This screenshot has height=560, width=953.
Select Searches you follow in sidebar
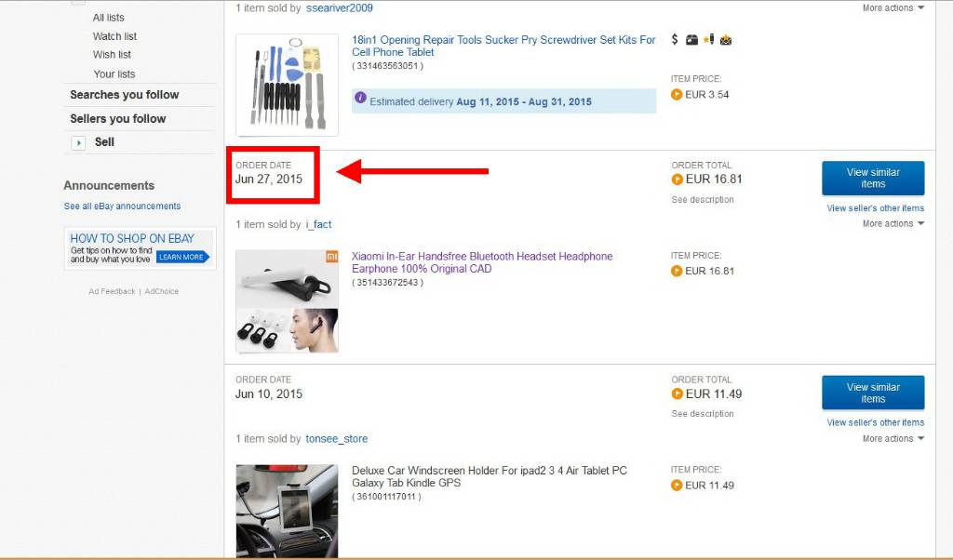click(125, 95)
